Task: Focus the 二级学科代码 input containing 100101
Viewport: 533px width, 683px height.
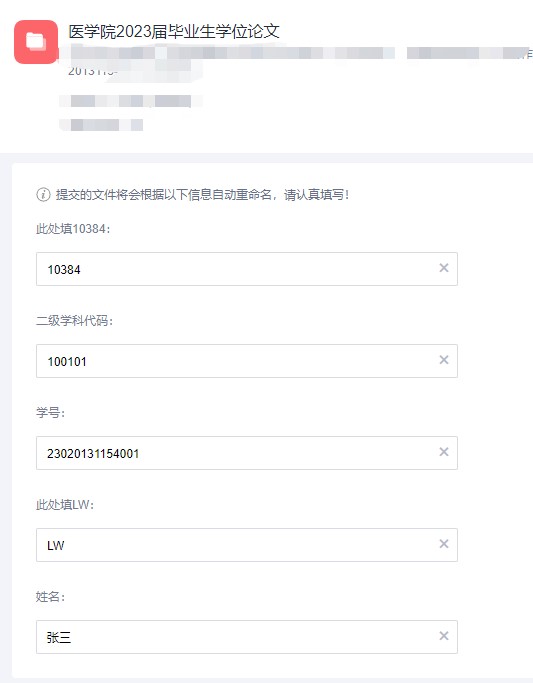Action: [246, 361]
